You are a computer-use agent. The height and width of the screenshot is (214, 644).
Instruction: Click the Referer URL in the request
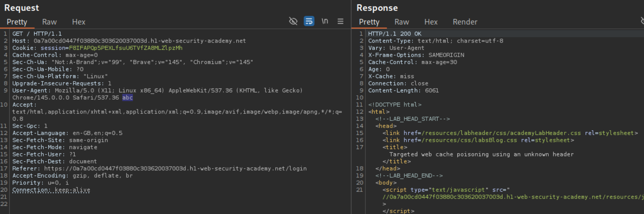click(175, 169)
